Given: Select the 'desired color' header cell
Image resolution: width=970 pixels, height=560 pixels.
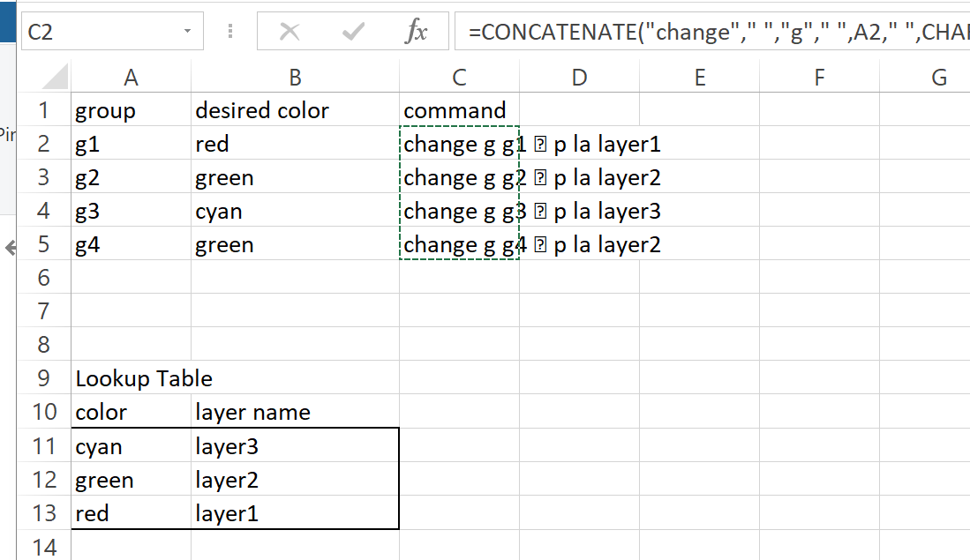Looking at the screenshot, I should 295,110.
